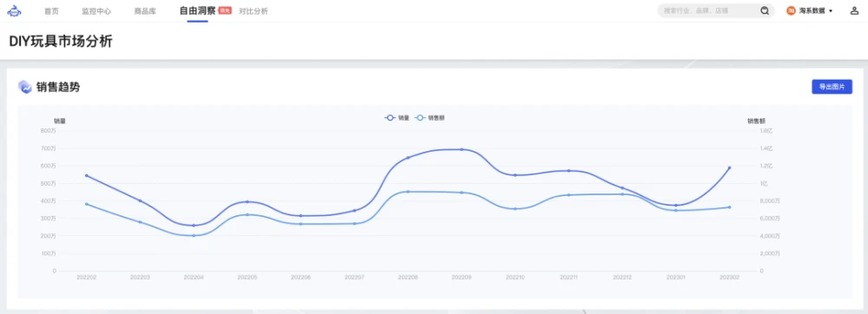868x314 pixels.
Task: Open the 首页 tab
Action: click(51, 11)
